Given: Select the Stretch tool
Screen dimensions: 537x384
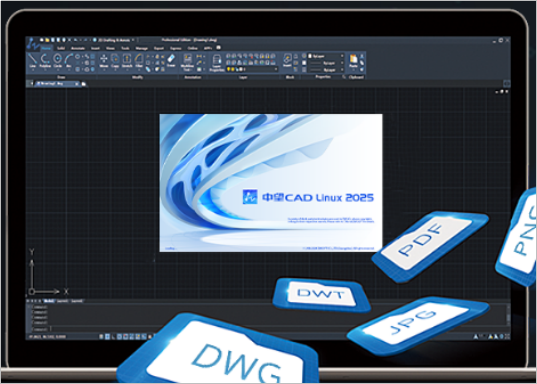Looking at the screenshot, I should [127, 61].
